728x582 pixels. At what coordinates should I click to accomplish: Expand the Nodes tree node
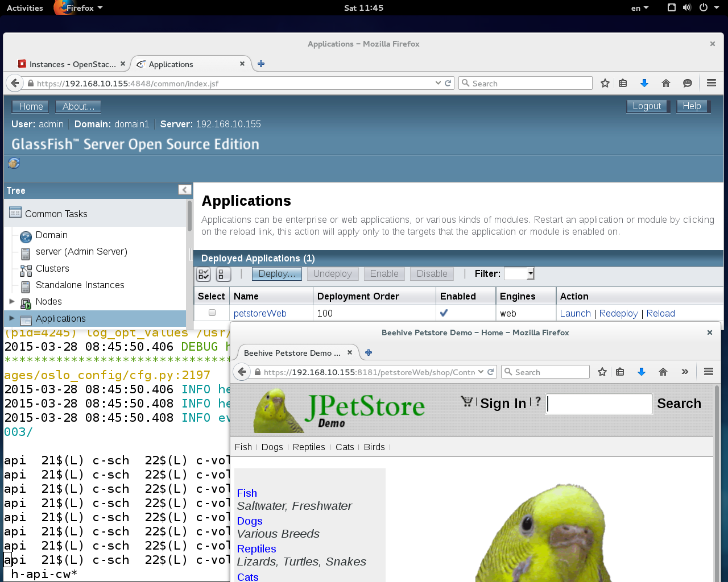12,301
